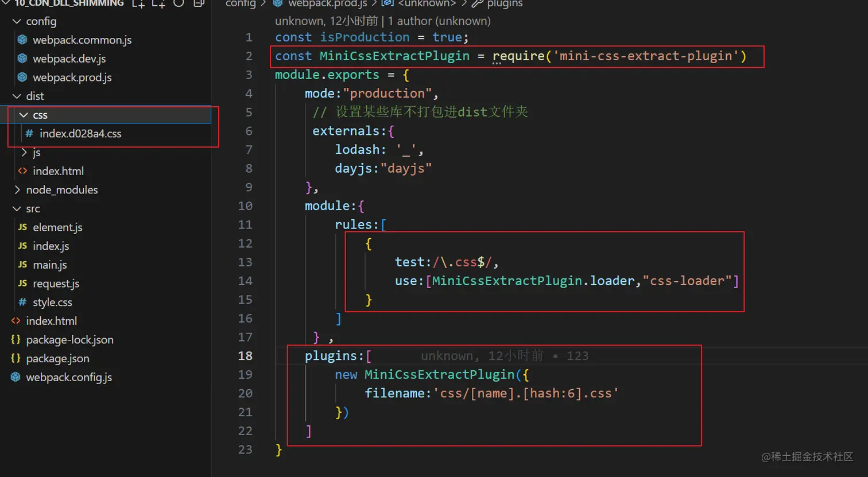This screenshot has height=477, width=868.
Task: Click the 'css/[name].[hash:6].css' filename string
Action: point(526,393)
